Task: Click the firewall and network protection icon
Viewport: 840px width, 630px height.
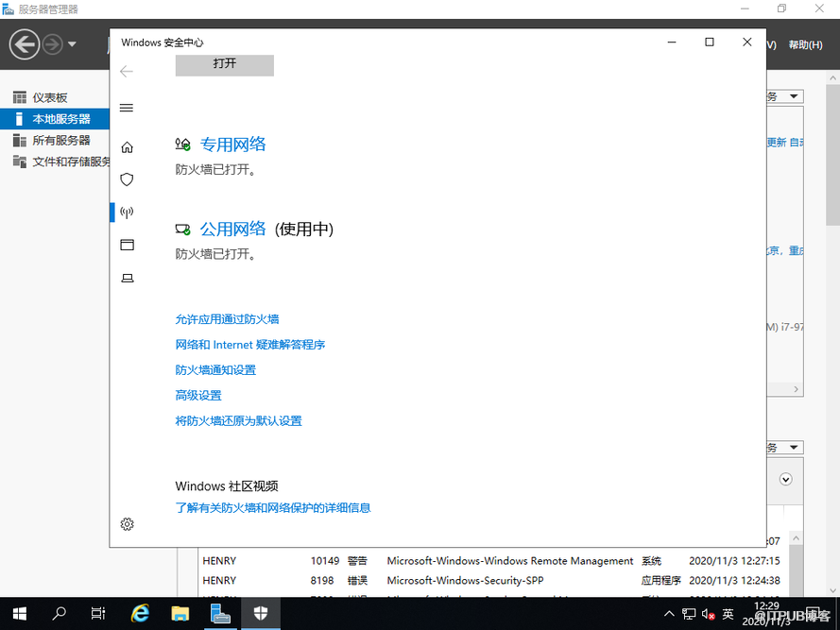Action: point(128,213)
